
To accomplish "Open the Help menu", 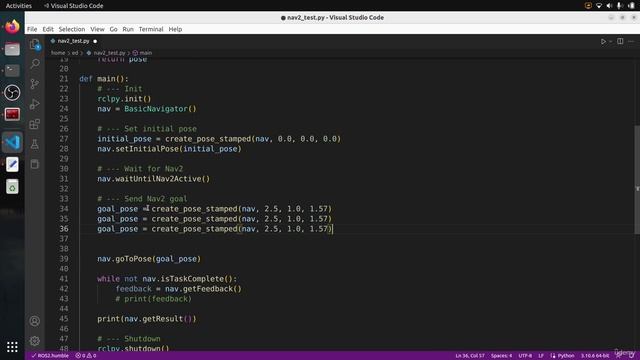I will (175, 29).
